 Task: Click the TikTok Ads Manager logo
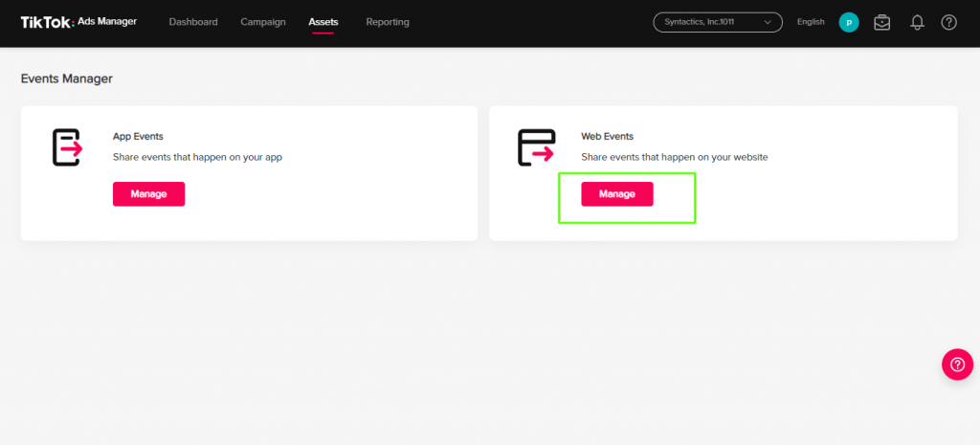coord(78,22)
